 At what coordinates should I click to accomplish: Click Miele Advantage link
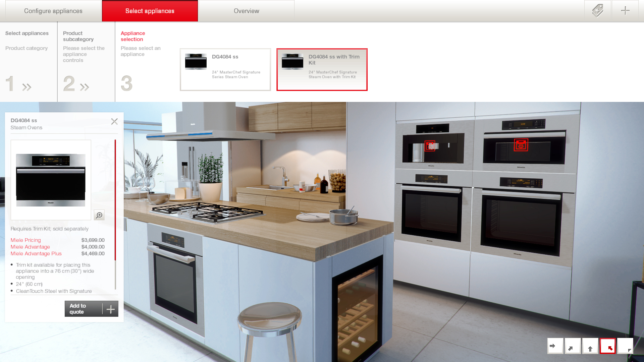click(x=30, y=247)
